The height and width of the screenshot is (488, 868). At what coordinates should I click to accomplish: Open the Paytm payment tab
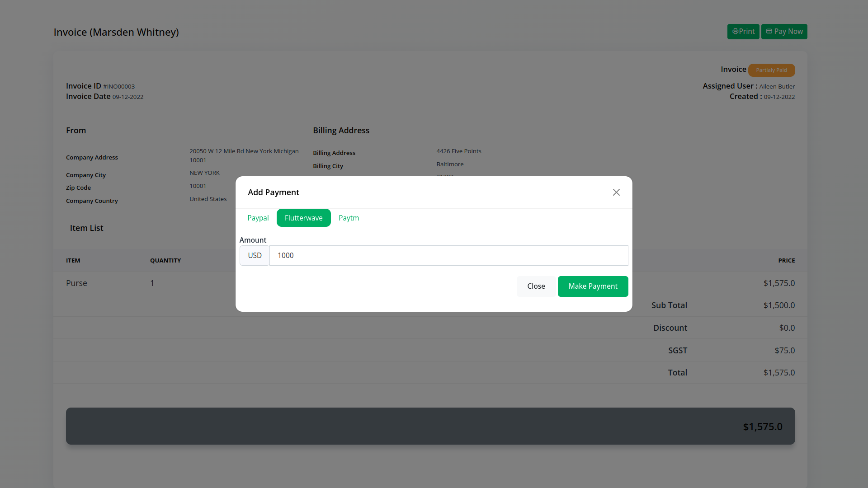[349, 218]
